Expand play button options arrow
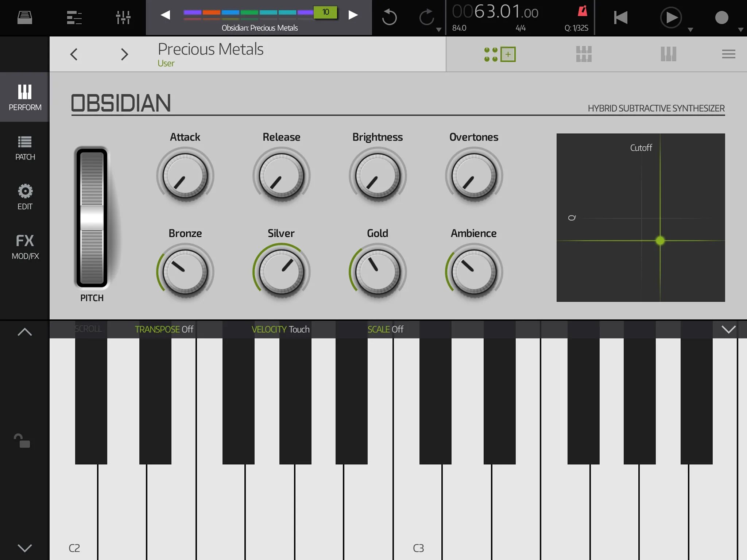Viewport: 747px width, 560px height. 690,30
